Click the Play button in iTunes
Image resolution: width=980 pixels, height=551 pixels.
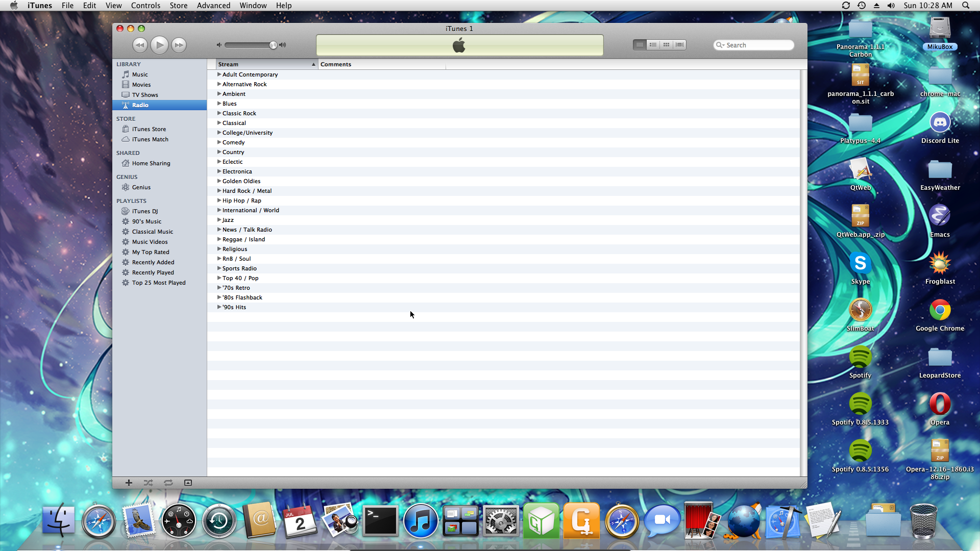pos(159,45)
